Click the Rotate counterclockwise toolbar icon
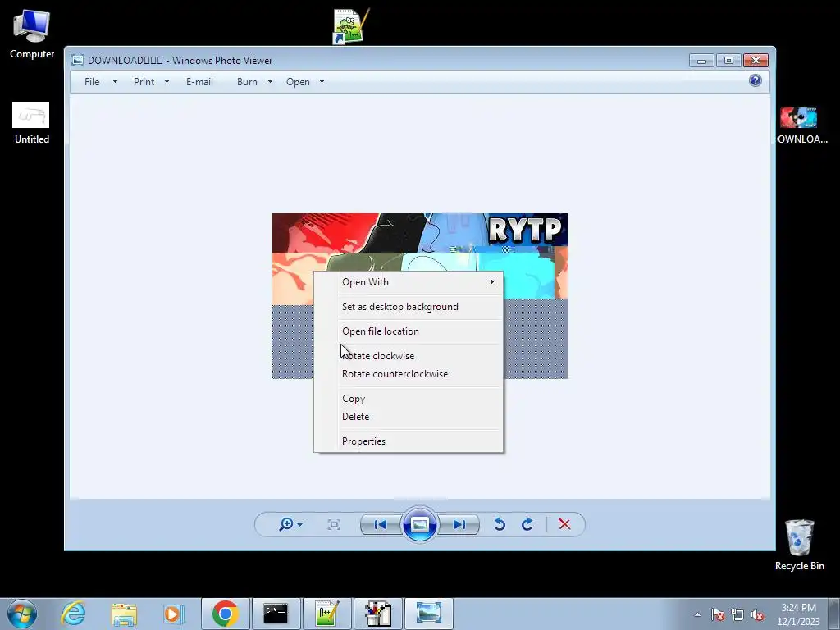The image size is (840, 630). (x=500, y=524)
